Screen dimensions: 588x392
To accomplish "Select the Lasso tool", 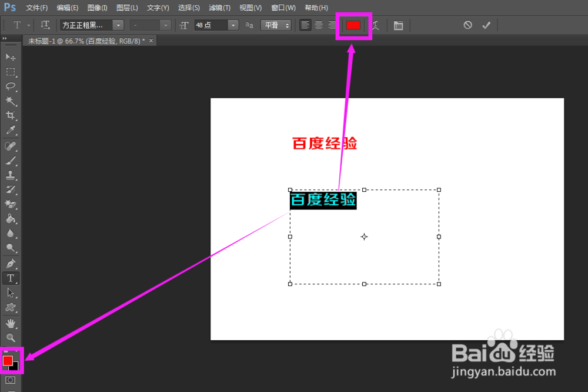I will pos(10,87).
